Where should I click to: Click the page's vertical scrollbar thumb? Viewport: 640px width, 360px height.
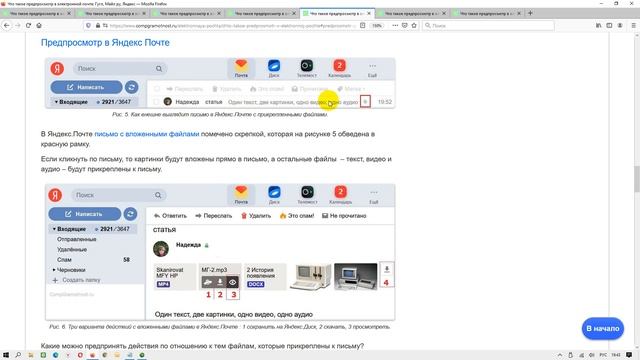pyautogui.click(x=636, y=179)
